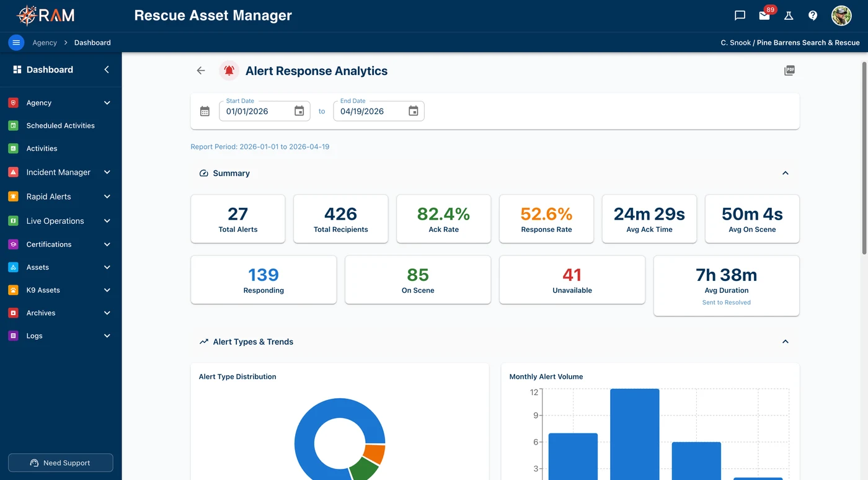Expand the Live Operations chevron
Screen dimensions: 868x480
[x=107, y=221]
